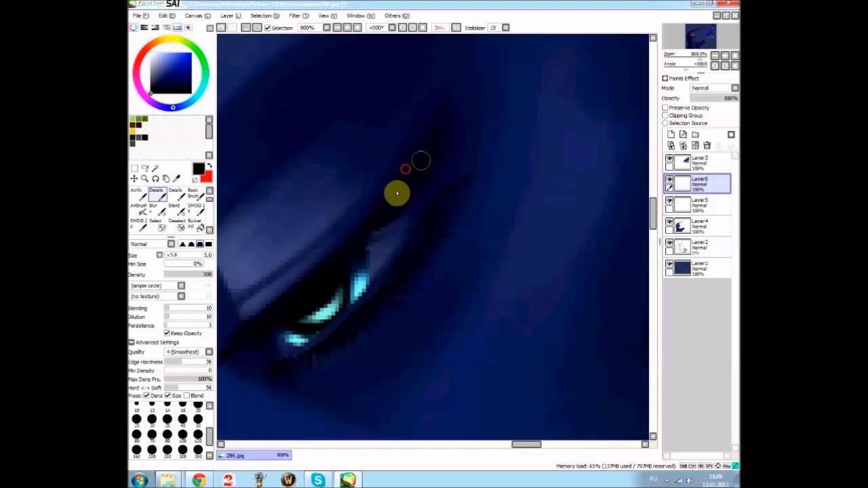Choose the Blur brush
The width and height of the screenshot is (868, 488).
click(x=157, y=210)
